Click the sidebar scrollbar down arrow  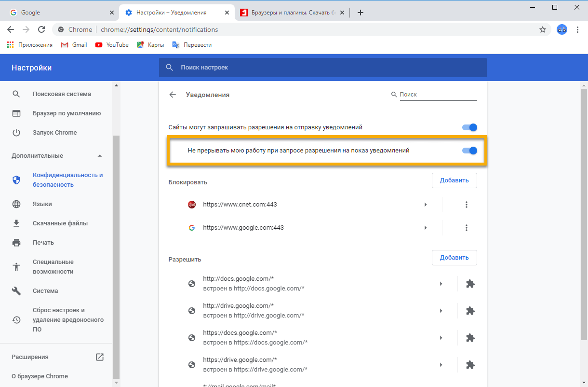point(116,383)
